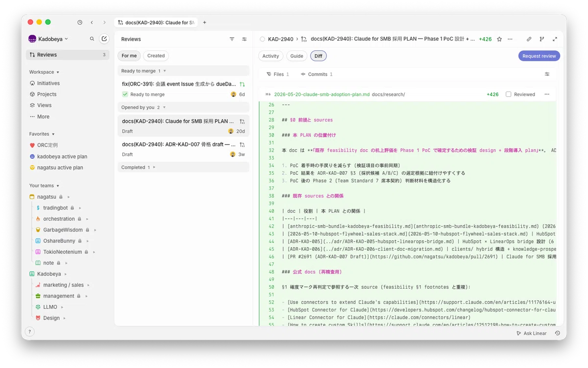This screenshot has height=368, width=588.
Task: Click the compose new issue icon
Action: tap(104, 39)
